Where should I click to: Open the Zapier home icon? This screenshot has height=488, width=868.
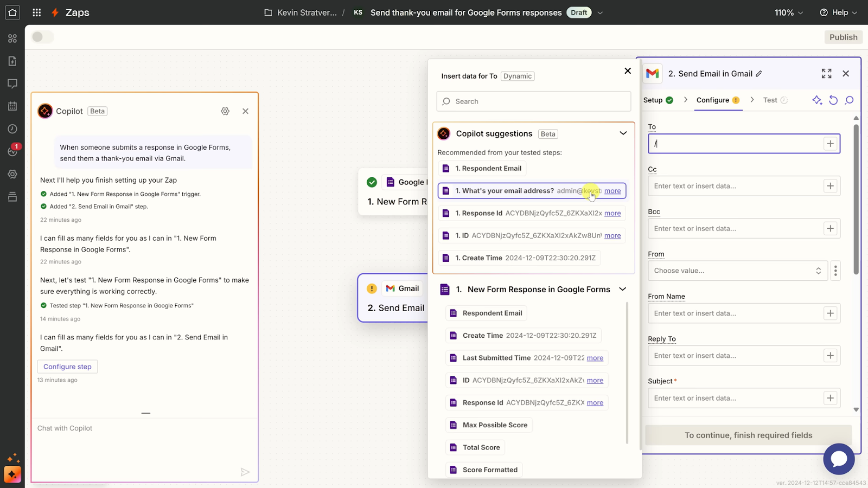pyautogui.click(x=12, y=12)
